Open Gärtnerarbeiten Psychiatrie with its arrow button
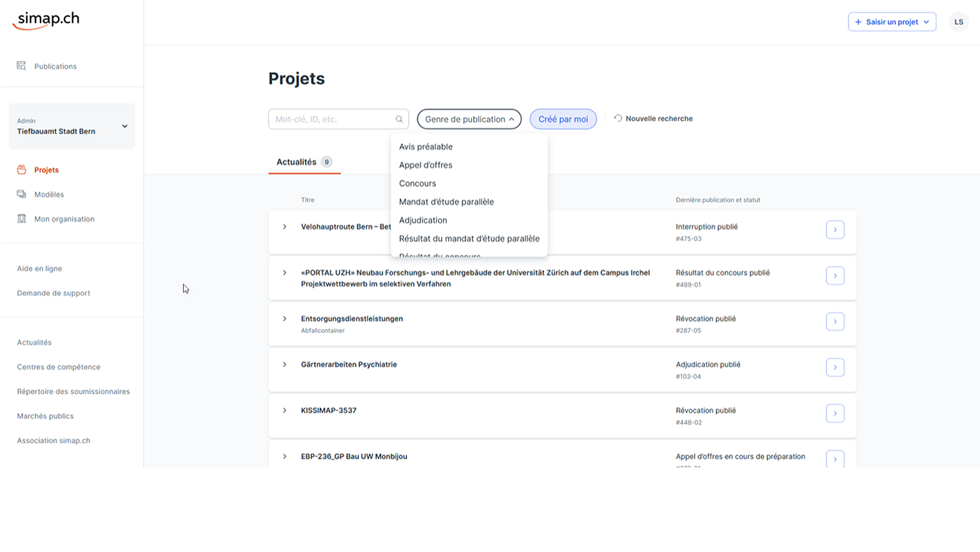 click(835, 368)
